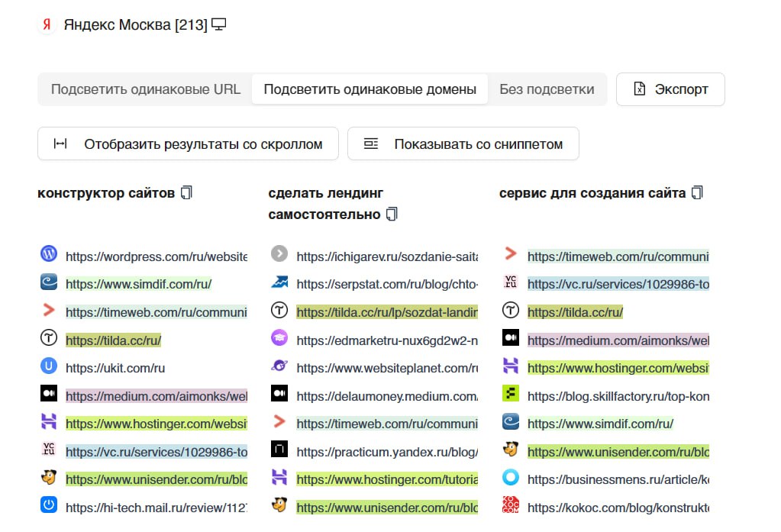Click the Simdif favicon in the first column

tap(49, 282)
